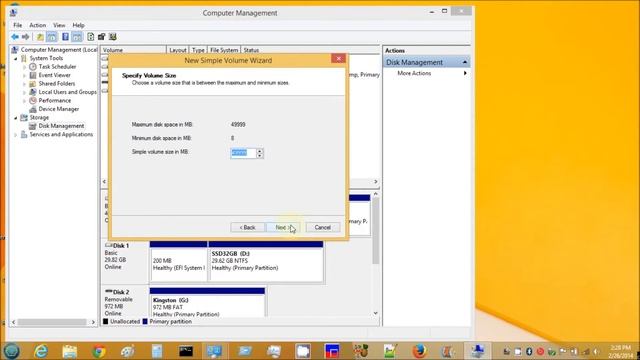
Task: Collapse the System Tools tree node
Action: pos(16,58)
